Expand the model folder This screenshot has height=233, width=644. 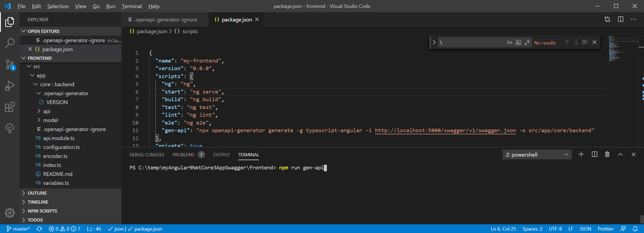(x=39, y=120)
